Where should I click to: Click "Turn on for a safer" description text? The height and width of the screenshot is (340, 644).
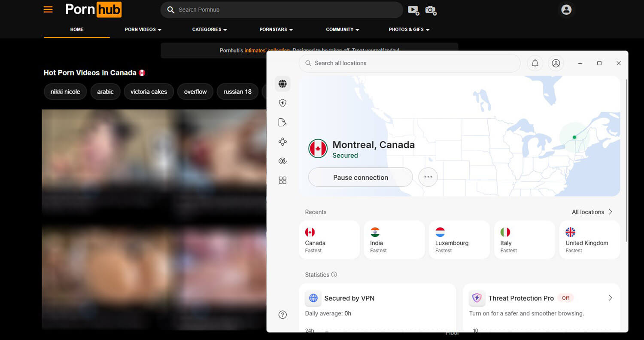tap(526, 313)
